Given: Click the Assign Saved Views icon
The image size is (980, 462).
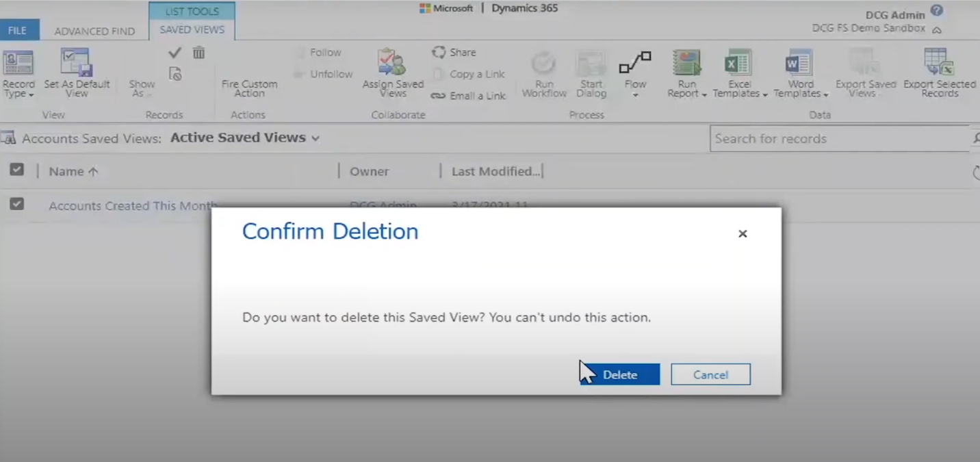Looking at the screenshot, I should click(392, 62).
